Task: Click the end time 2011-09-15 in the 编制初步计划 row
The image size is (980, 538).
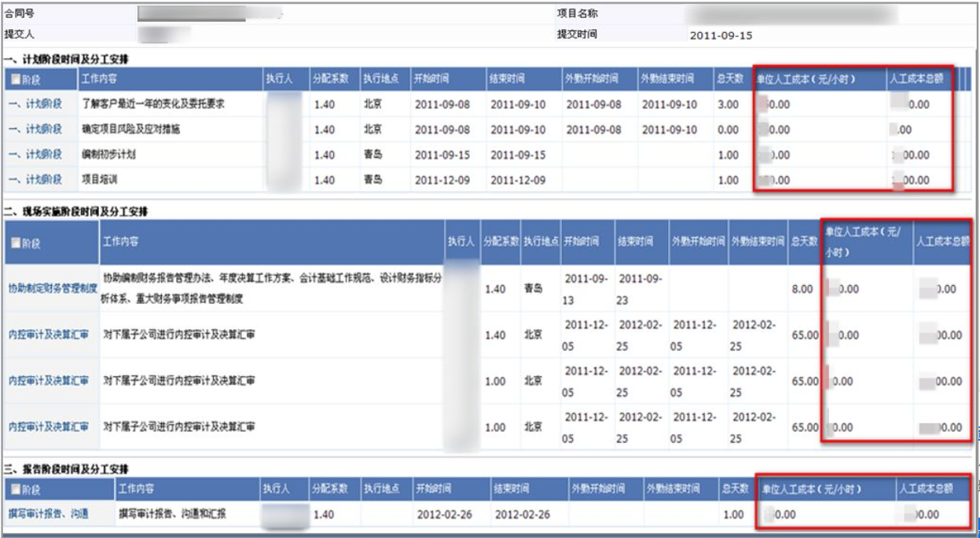Action: 518,155
